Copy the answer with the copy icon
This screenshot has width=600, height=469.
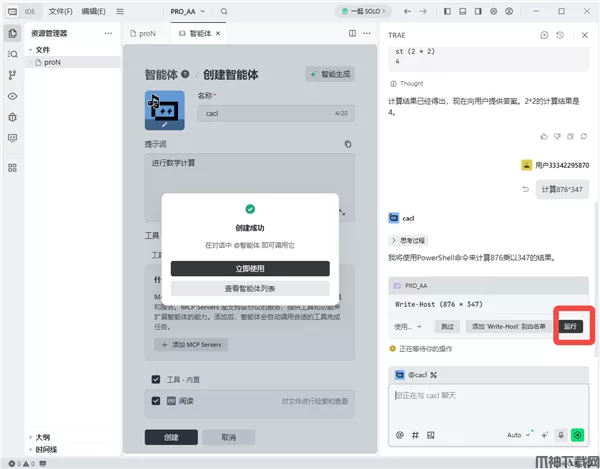click(x=570, y=136)
